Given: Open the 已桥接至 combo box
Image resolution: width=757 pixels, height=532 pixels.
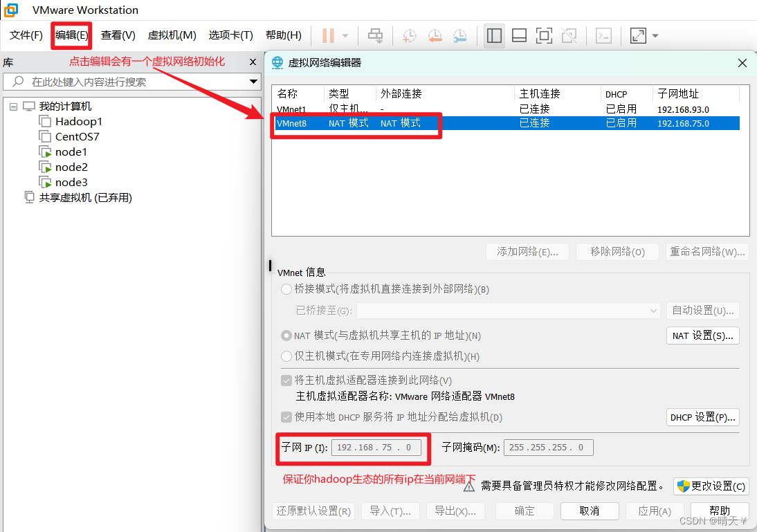Looking at the screenshot, I should tap(509, 311).
